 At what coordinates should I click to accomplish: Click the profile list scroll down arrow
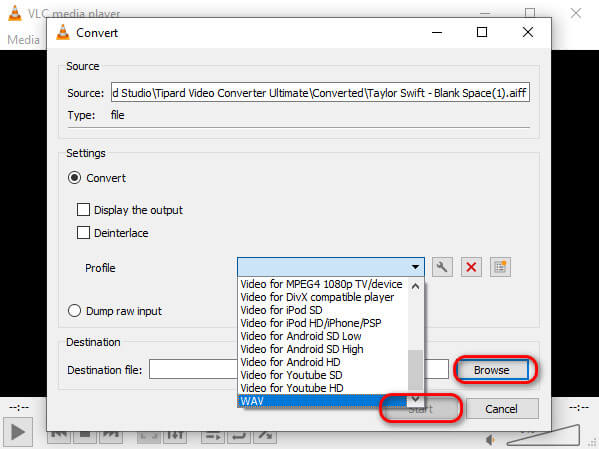415,400
